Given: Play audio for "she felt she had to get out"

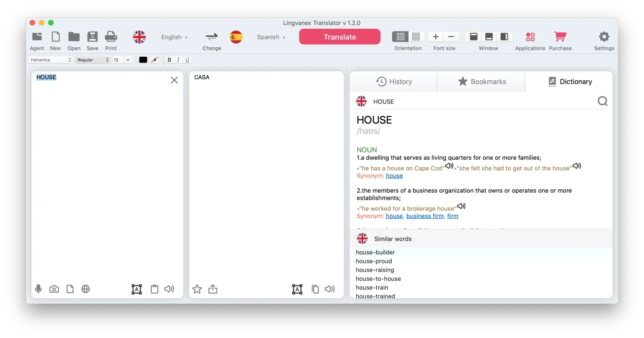Looking at the screenshot, I should click(577, 166).
